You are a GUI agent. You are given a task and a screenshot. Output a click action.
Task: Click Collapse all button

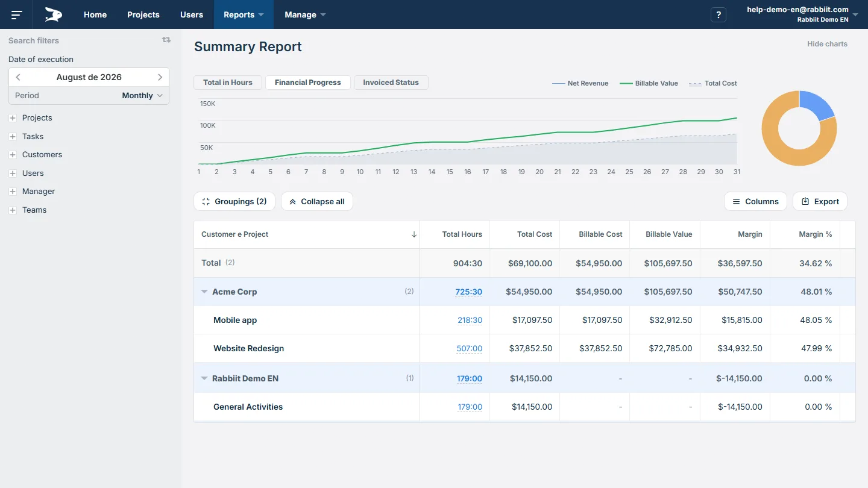317,201
